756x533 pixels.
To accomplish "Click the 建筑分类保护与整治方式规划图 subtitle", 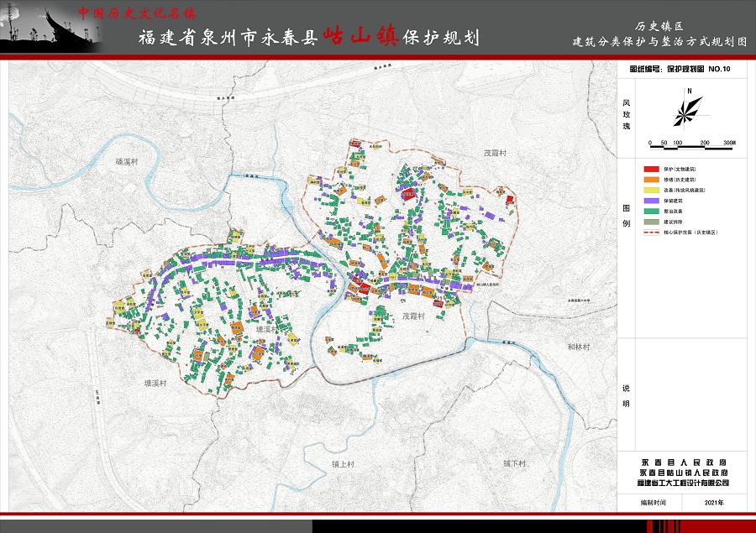I will click(x=659, y=40).
